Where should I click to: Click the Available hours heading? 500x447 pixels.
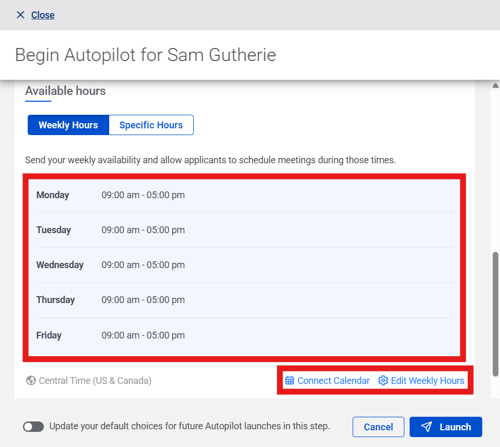click(65, 91)
